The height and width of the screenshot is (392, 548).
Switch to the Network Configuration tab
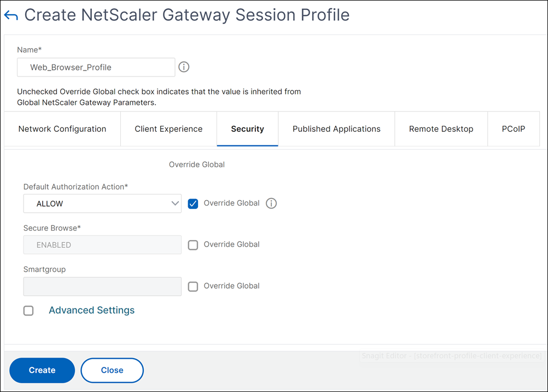pyautogui.click(x=62, y=129)
